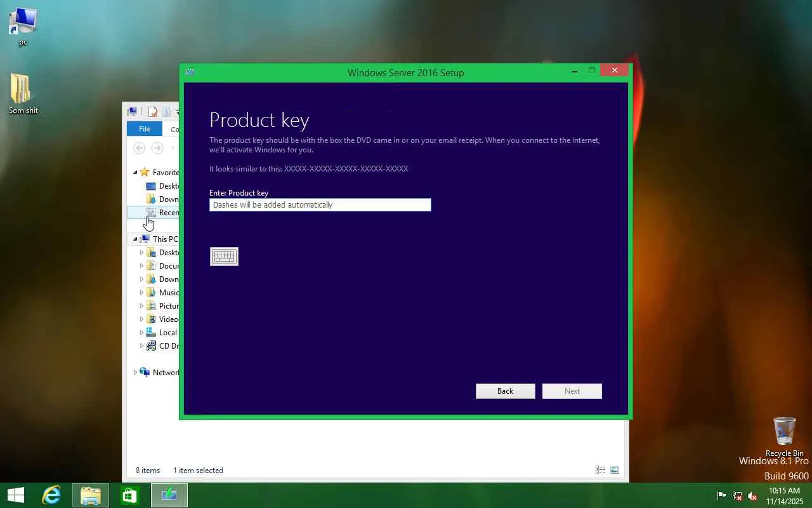This screenshot has height=508, width=812.
Task: Launch Internet Explorer from the taskbar
Action: pos(51,495)
